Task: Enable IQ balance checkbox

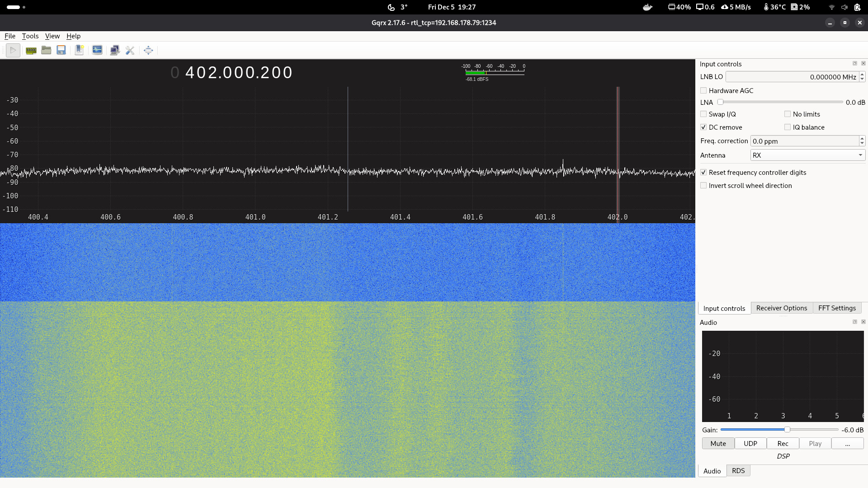Action: coord(788,127)
